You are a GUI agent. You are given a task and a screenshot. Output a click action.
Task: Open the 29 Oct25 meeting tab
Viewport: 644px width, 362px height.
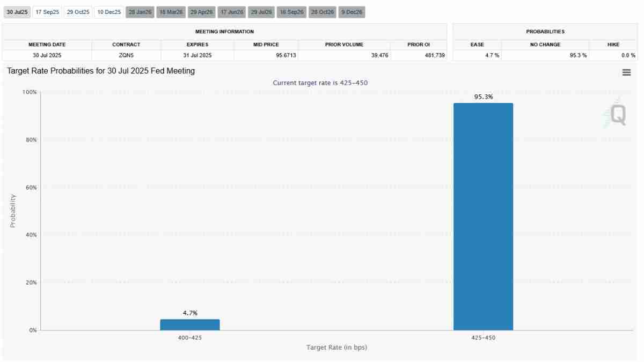(78, 12)
